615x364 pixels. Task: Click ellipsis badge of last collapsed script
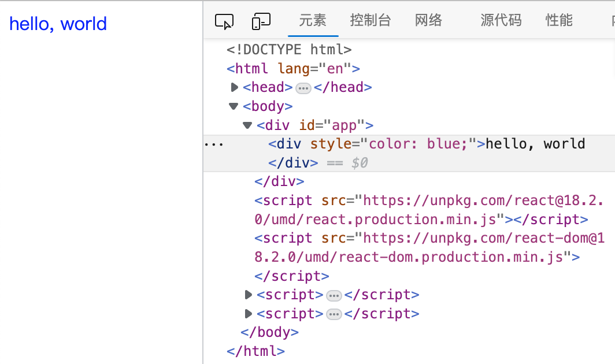point(334,314)
